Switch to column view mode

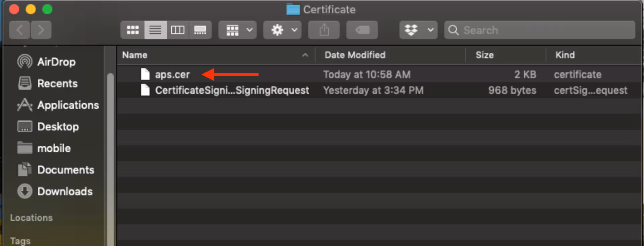tap(178, 30)
